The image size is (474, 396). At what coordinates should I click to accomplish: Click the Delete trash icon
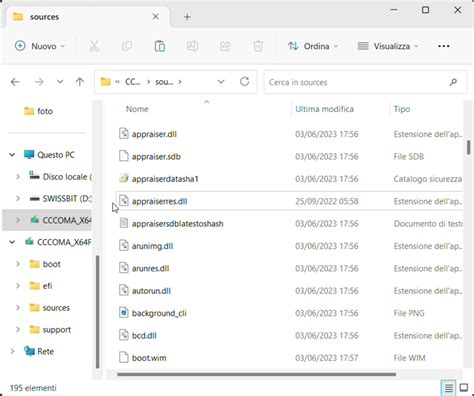point(258,46)
